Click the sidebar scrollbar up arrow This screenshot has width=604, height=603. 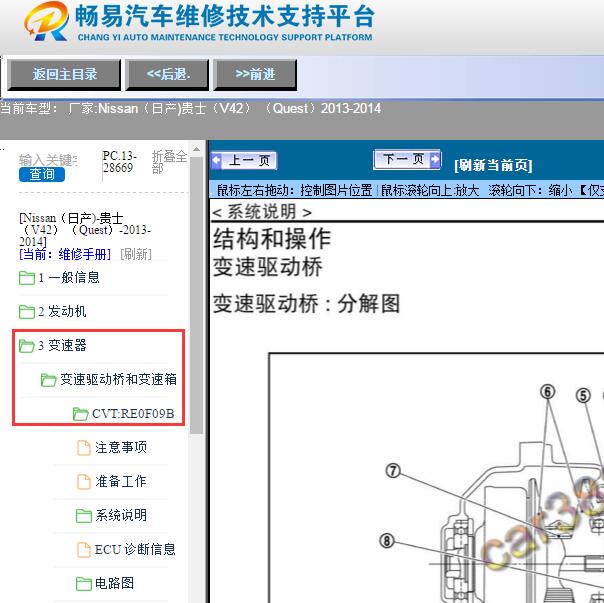[196, 149]
